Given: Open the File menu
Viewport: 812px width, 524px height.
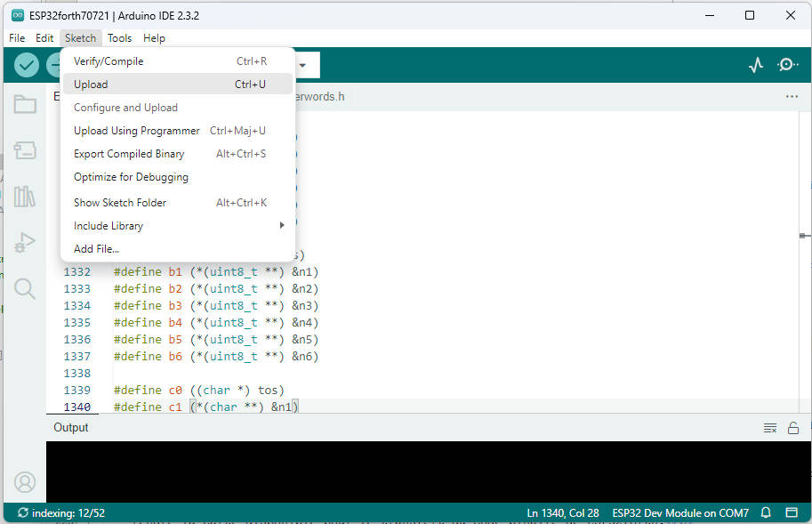Looking at the screenshot, I should [x=17, y=37].
